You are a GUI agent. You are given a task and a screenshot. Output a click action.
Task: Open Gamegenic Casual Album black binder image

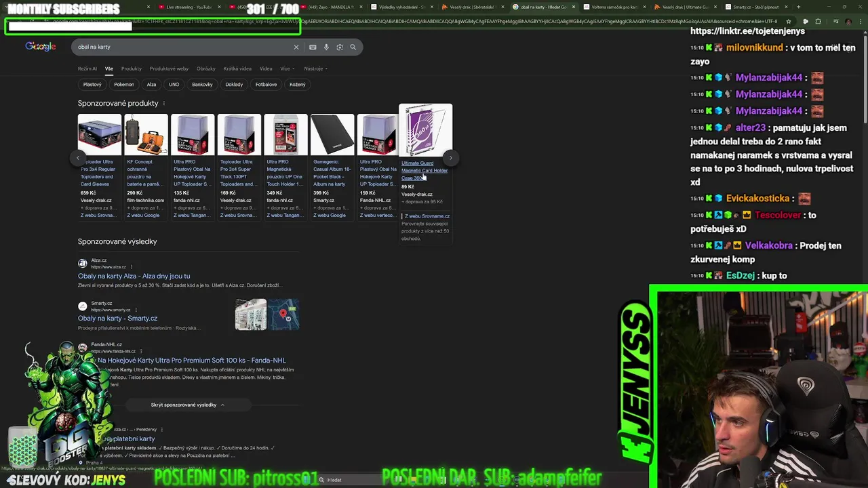point(332,135)
